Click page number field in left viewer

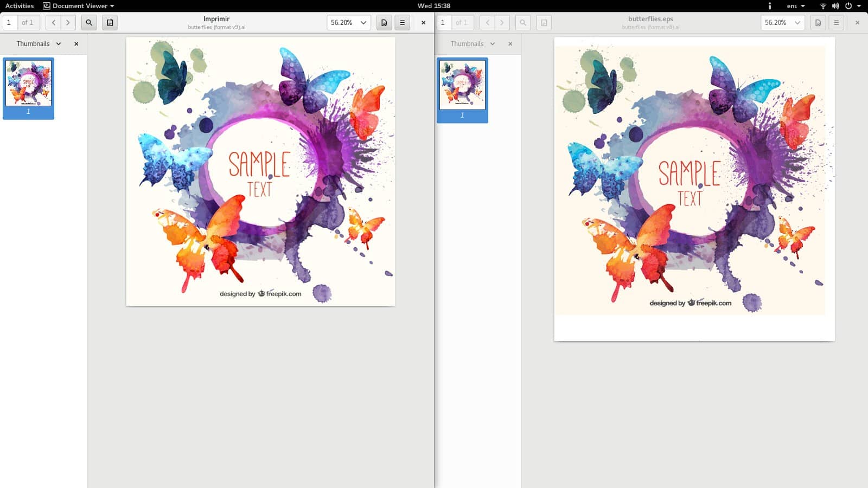pyautogui.click(x=9, y=23)
